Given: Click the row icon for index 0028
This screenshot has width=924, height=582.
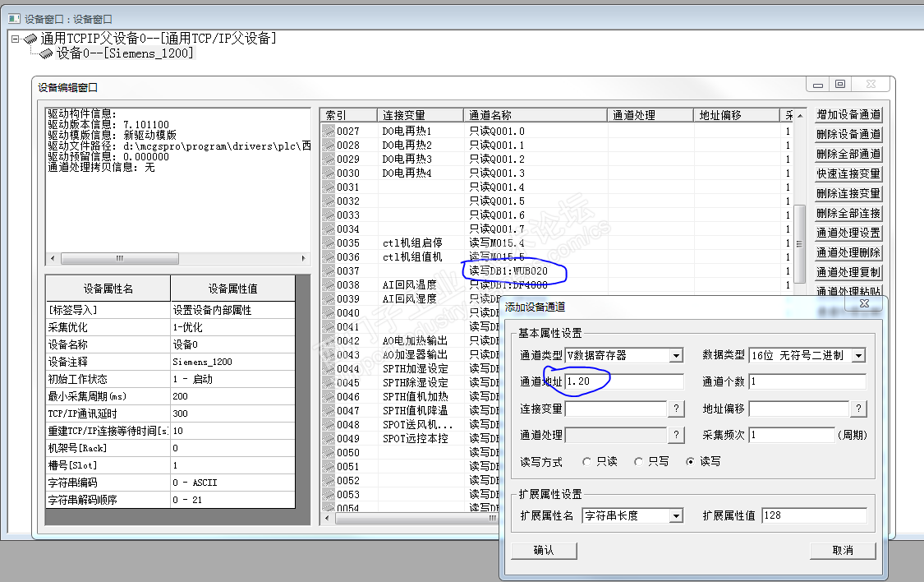Looking at the screenshot, I should [x=329, y=145].
